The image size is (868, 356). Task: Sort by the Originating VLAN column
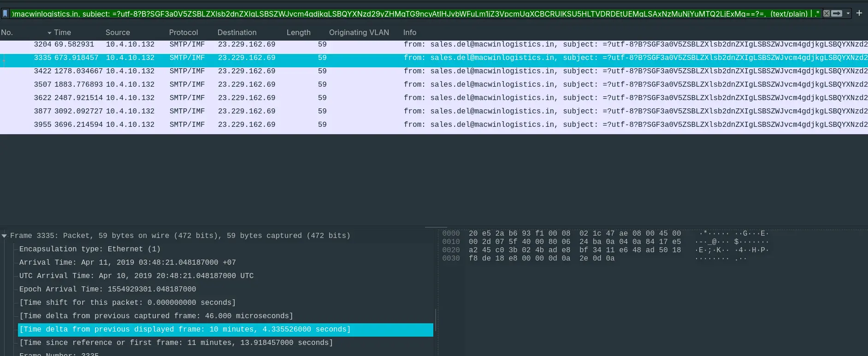tap(359, 32)
